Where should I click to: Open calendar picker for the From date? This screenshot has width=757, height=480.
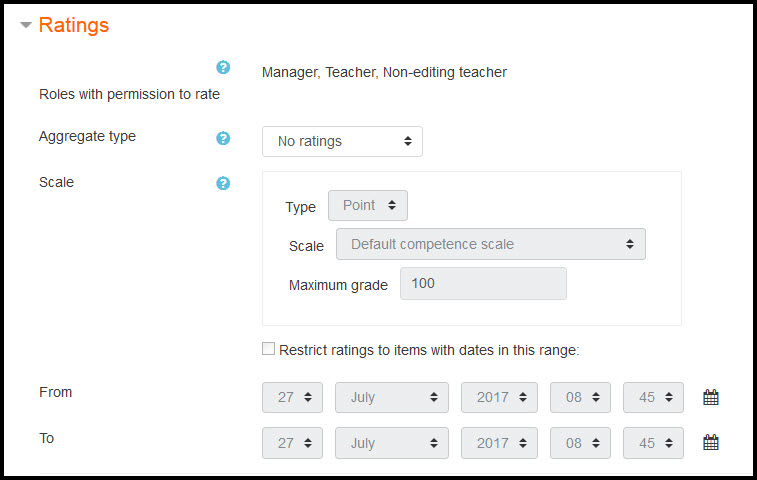click(710, 397)
